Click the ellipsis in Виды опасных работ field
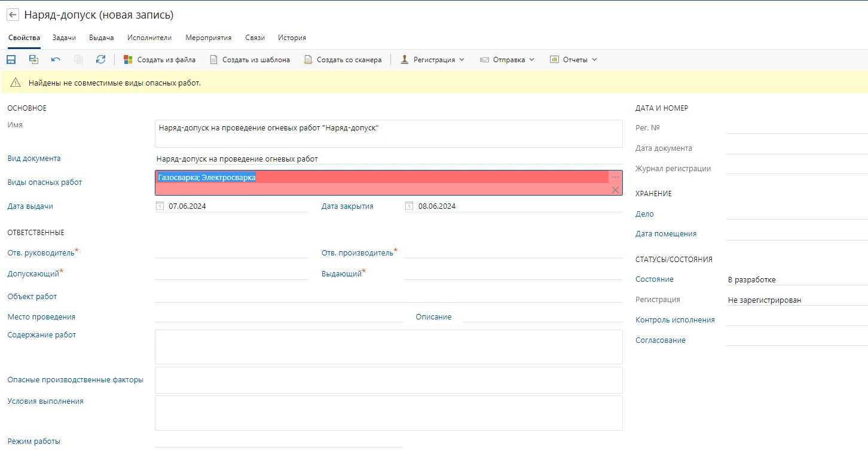Image resolution: width=868 pixels, height=475 pixels. tap(615, 178)
